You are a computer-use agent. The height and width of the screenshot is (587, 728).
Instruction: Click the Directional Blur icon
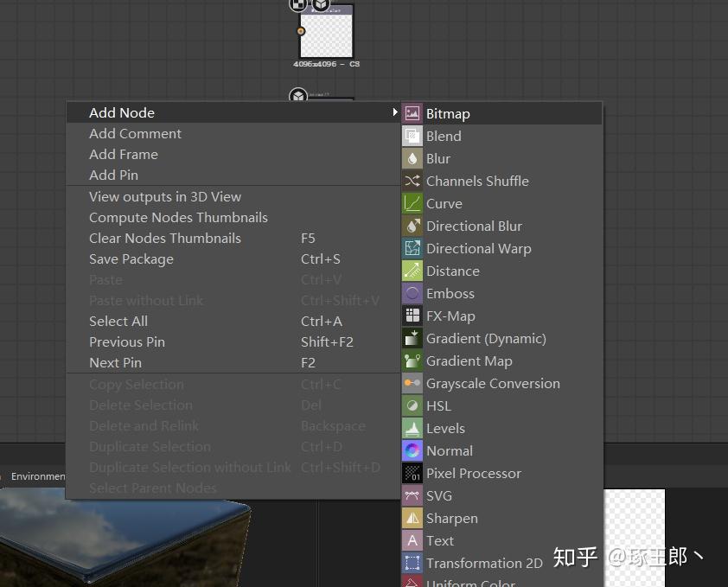412,227
